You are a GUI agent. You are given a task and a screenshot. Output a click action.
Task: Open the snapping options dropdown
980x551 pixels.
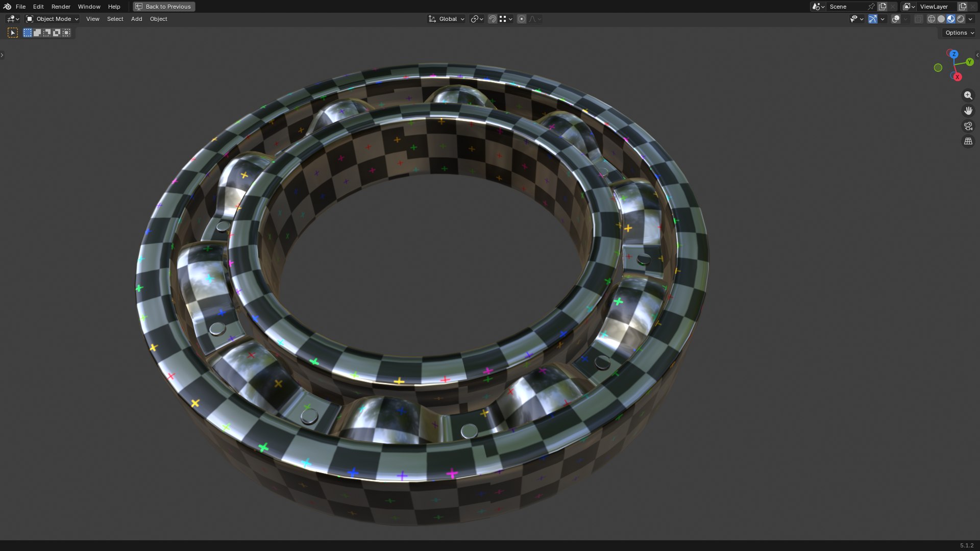coord(506,19)
